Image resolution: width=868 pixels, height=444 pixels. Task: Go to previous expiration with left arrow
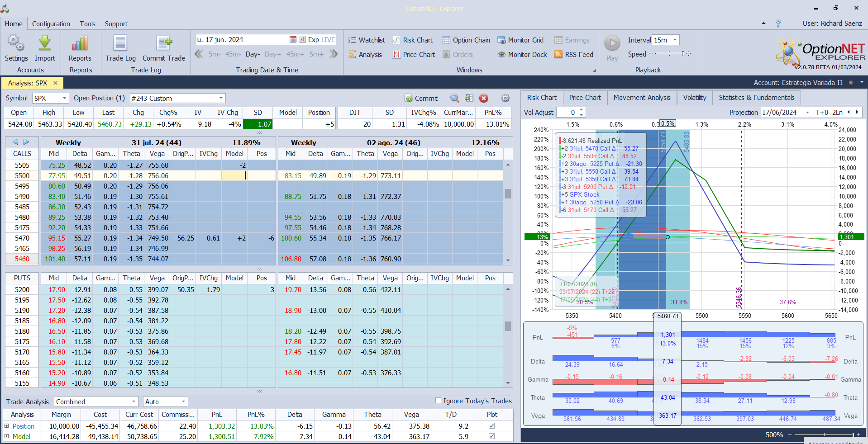click(15, 142)
